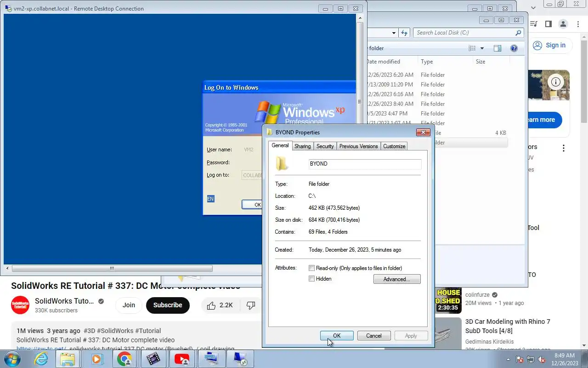Open the view options dropdown arrow
The width and height of the screenshot is (588, 368).
click(x=482, y=48)
